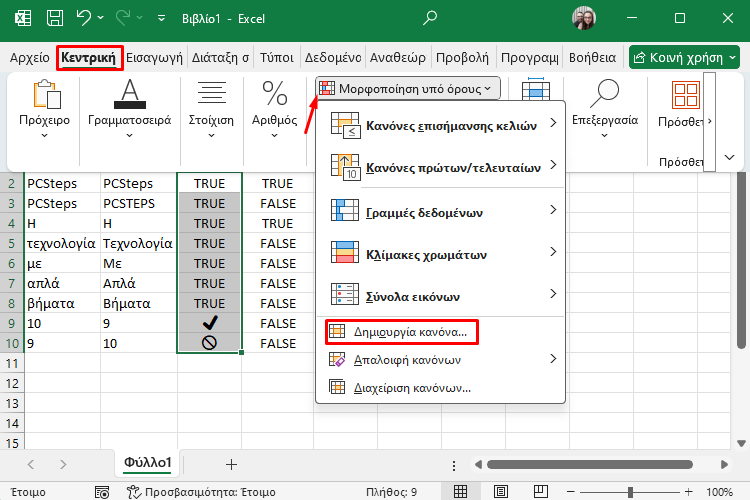Click the horizontal scrollbar right arrow
Screen dimensions: 750x500
[x=724, y=465]
